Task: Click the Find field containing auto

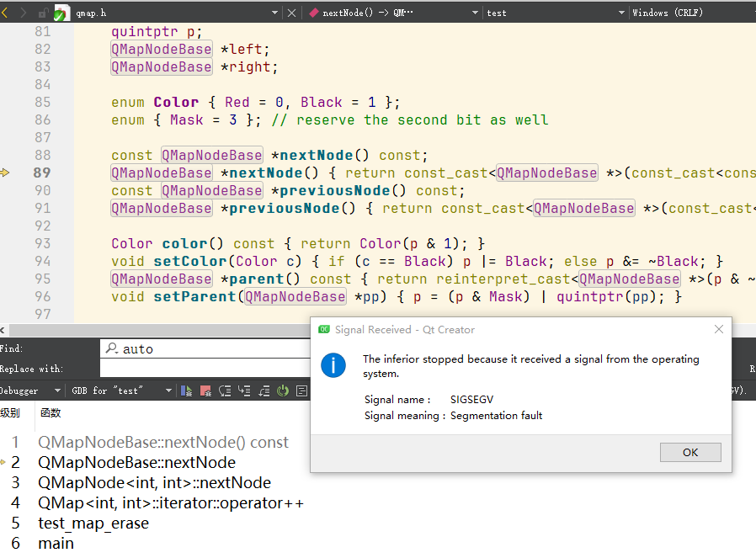Action: click(206, 348)
